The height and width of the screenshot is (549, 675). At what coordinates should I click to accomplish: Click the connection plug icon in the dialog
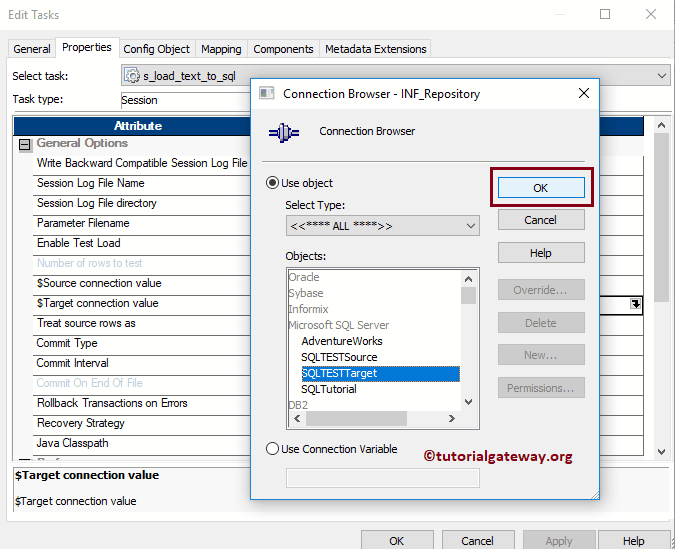(x=284, y=133)
